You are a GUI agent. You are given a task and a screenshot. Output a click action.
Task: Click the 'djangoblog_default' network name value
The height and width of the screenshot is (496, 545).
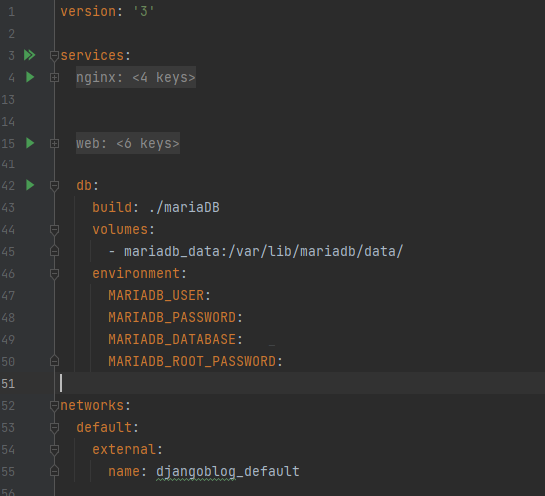pos(228,472)
